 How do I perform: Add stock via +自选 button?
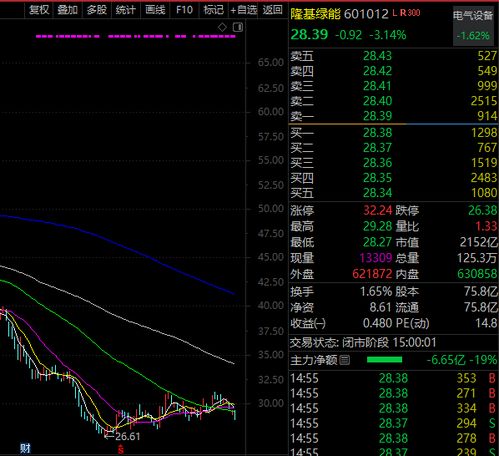(244, 10)
